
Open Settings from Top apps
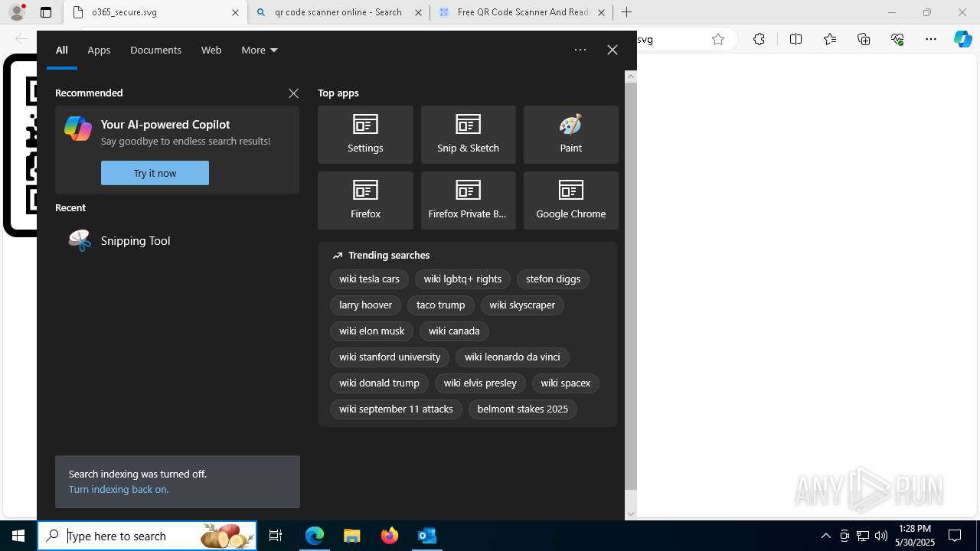(x=365, y=135)
